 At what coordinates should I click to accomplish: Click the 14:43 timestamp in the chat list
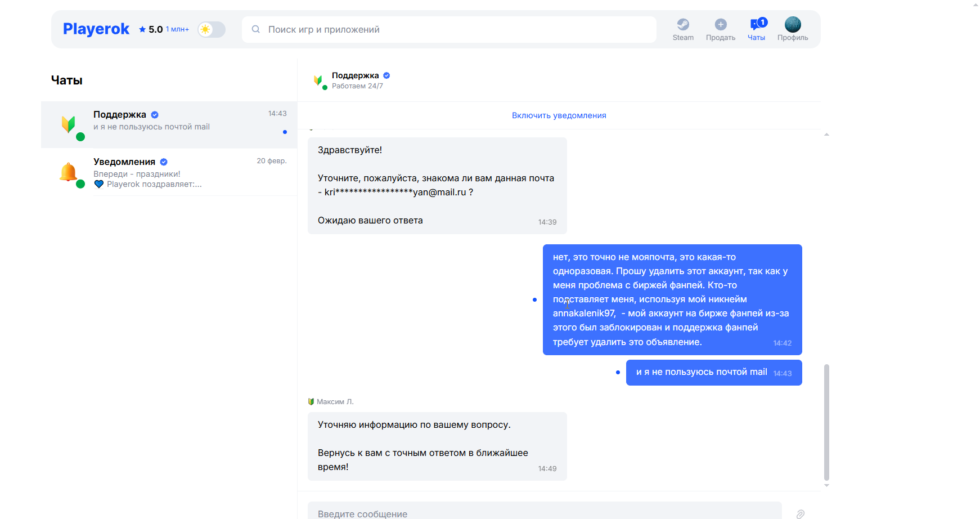pyautogui.click(x=277, y=114)
